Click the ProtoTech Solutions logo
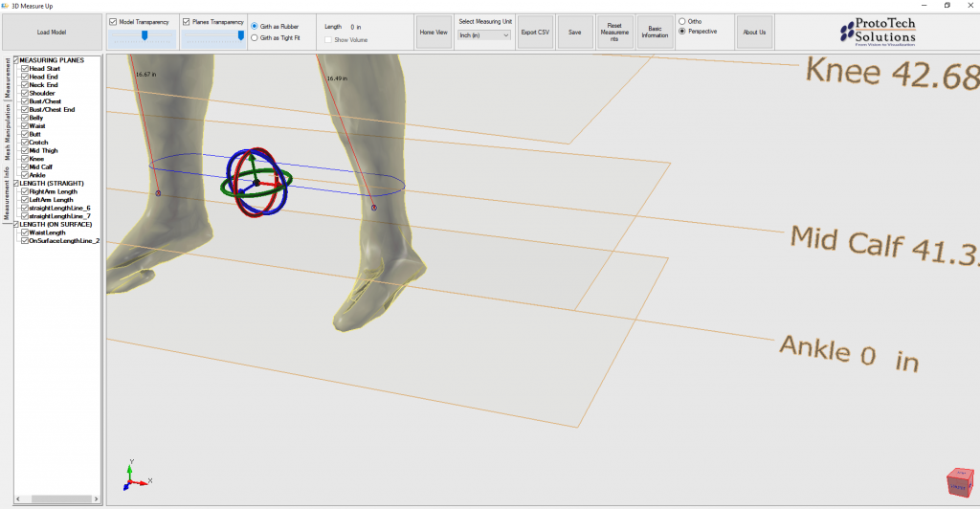Viewport: 980px width, 509px height. 878,32
